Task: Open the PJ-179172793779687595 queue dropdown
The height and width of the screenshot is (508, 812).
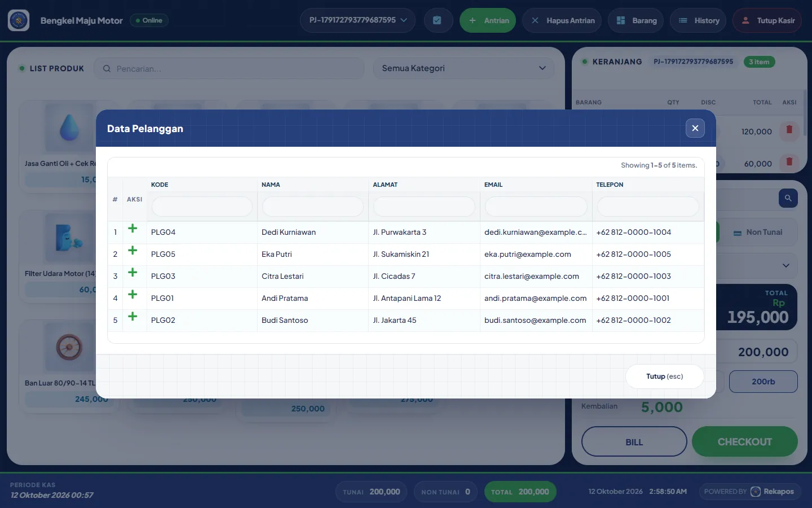Action: point(358,20)
